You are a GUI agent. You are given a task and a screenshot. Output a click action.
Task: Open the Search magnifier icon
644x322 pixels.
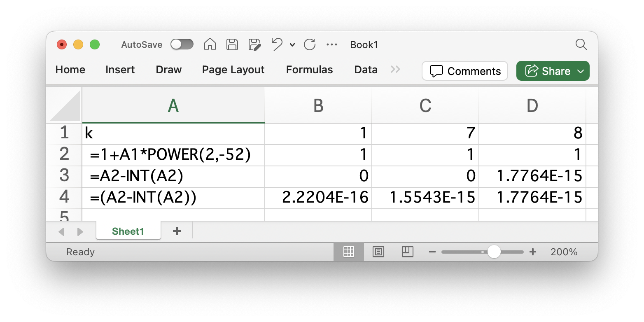click(x=581, y=44)
